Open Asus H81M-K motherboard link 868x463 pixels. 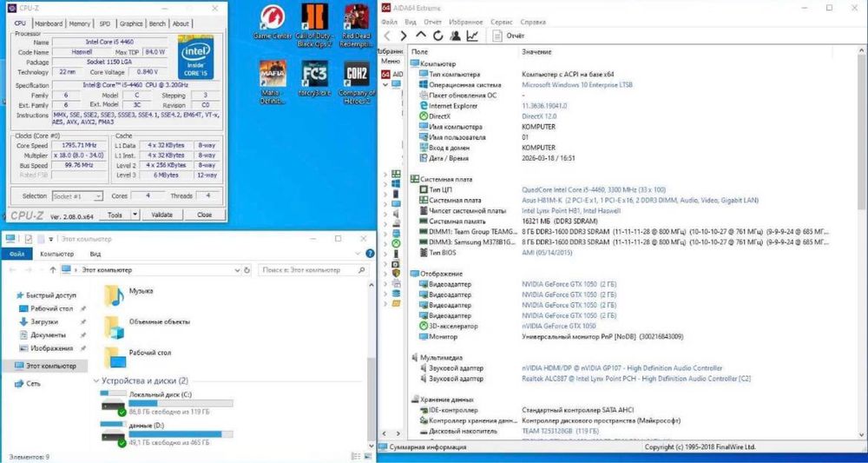640,200
